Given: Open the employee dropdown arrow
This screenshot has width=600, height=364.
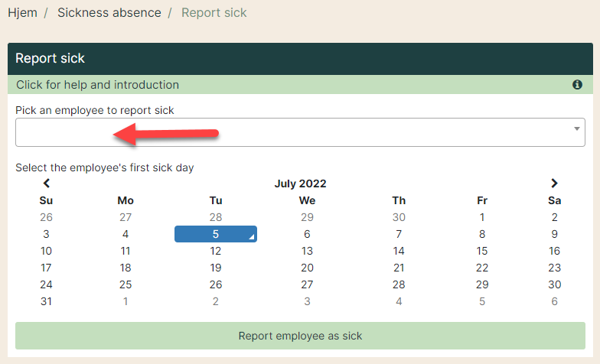Looking at the screenshot, I should pos(577,128).
